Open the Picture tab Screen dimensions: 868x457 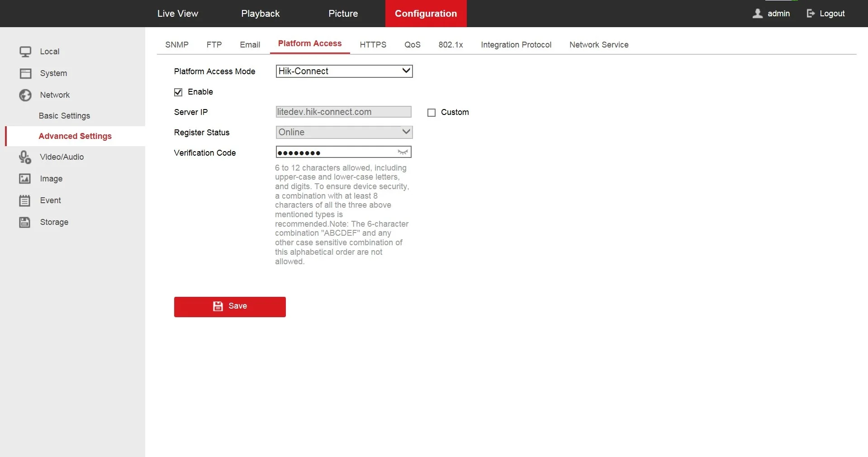[x=343, y=14]
